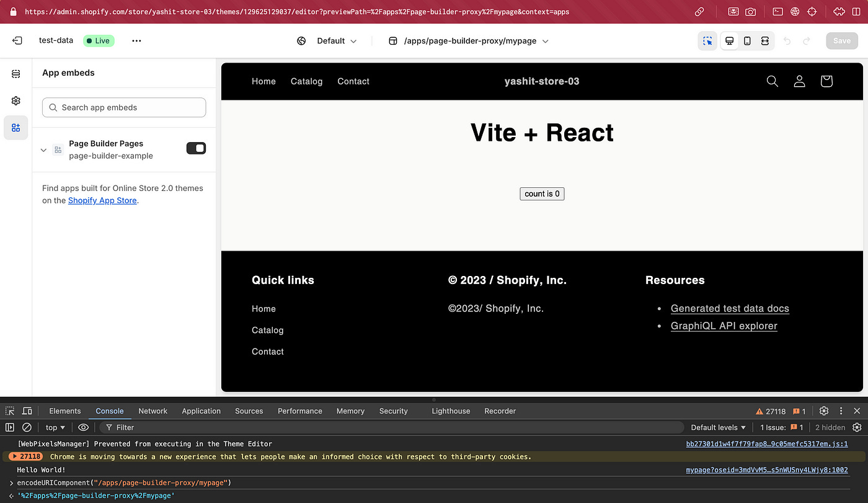The image size is (868, 503).
Task: Click the crosshair target icon in browser bar
Action: [x=812, y=12]
